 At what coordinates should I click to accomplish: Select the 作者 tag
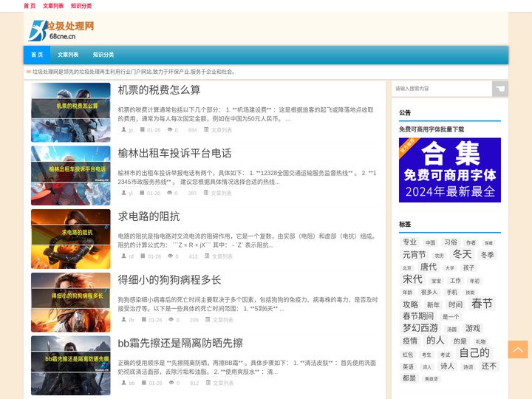point(471,242)
